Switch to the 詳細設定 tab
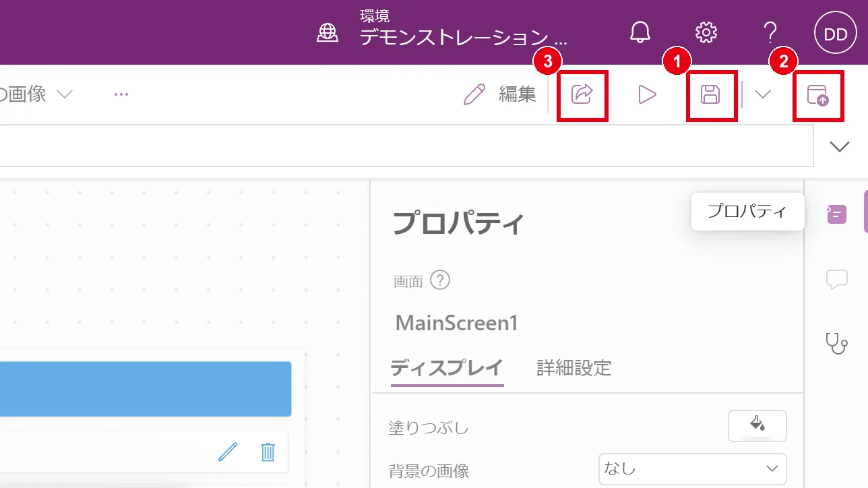The width and height of the screenshot is (868, 488). pos(574,368)
